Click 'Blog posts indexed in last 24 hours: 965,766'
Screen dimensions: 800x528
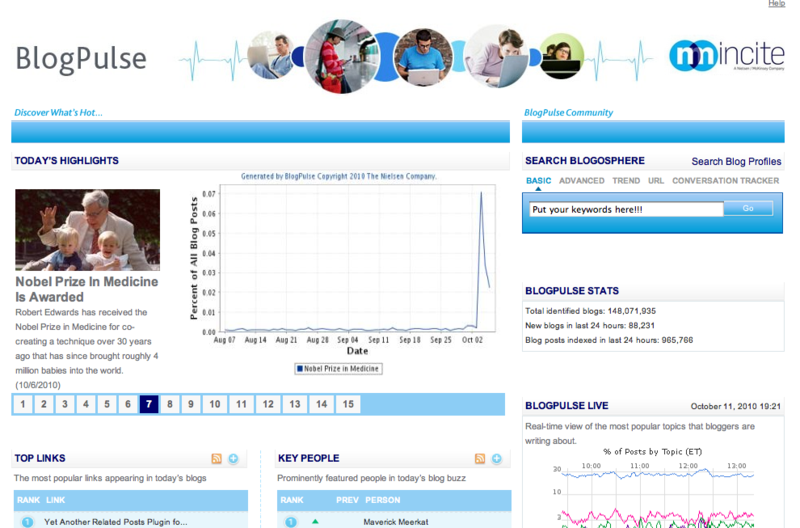click(x=609, y=340)
